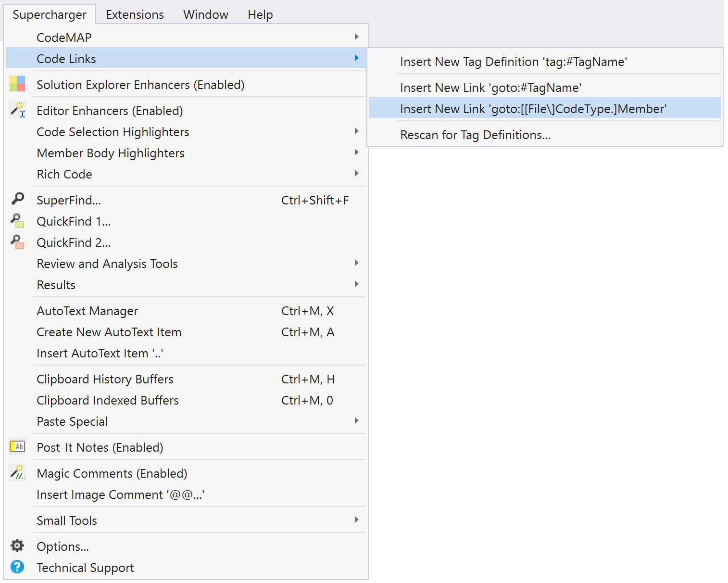This screenshot has width=728, height=583.
Task: Click the Options gear icon
Action: pos(17,545)
